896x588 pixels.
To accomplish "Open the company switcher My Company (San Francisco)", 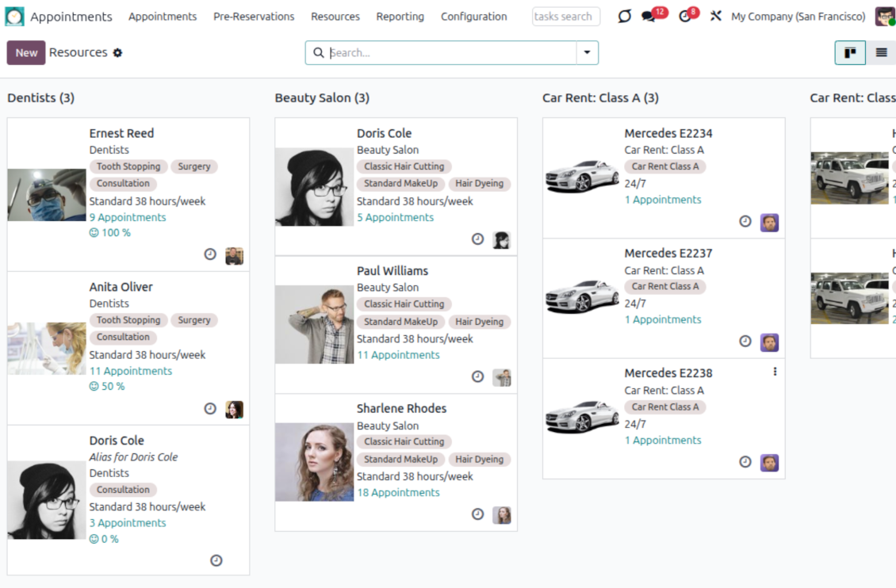I will tap(798, 17).
